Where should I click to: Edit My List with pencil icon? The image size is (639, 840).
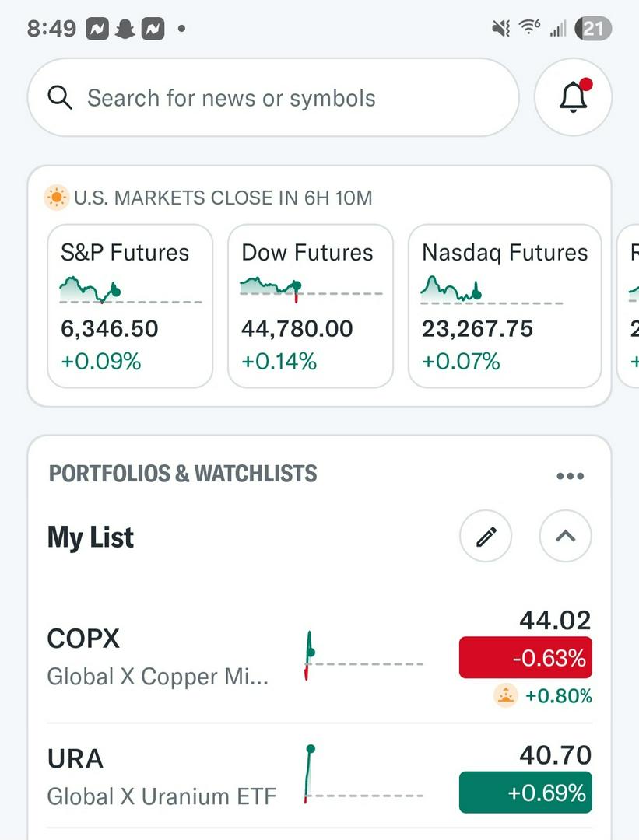pyautogui.click(x=486, y=536)
